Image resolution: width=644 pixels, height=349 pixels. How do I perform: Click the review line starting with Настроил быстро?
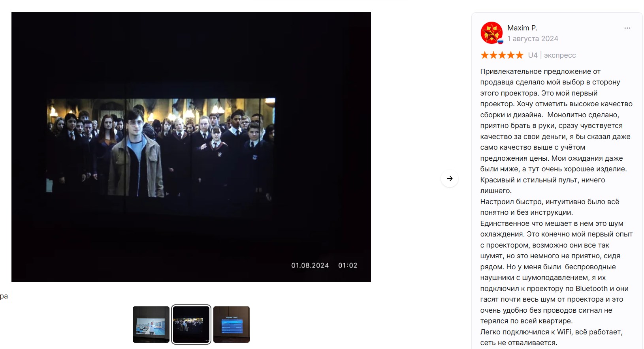click(549, 202)
